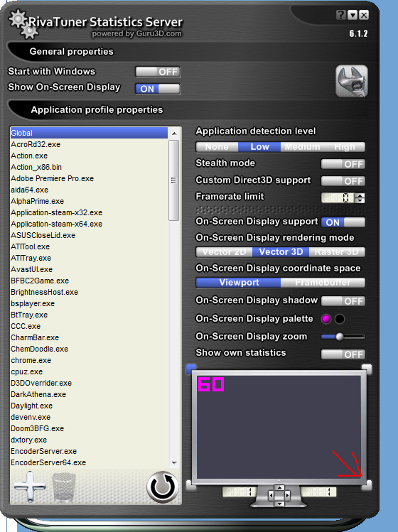Select D3DOverrider.exe profile
This screenshot has width=398, height=532.
(x=89, y=383)
